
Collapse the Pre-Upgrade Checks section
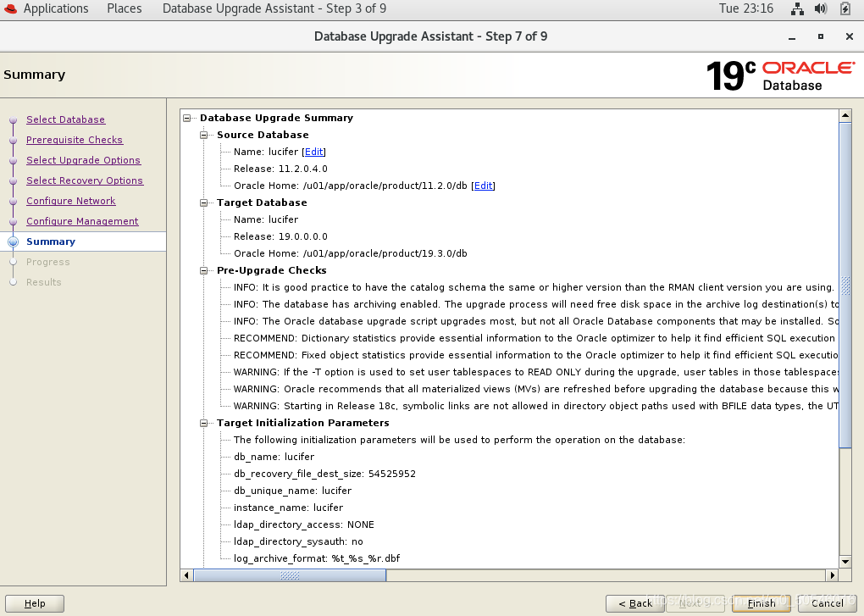point(204,270)
